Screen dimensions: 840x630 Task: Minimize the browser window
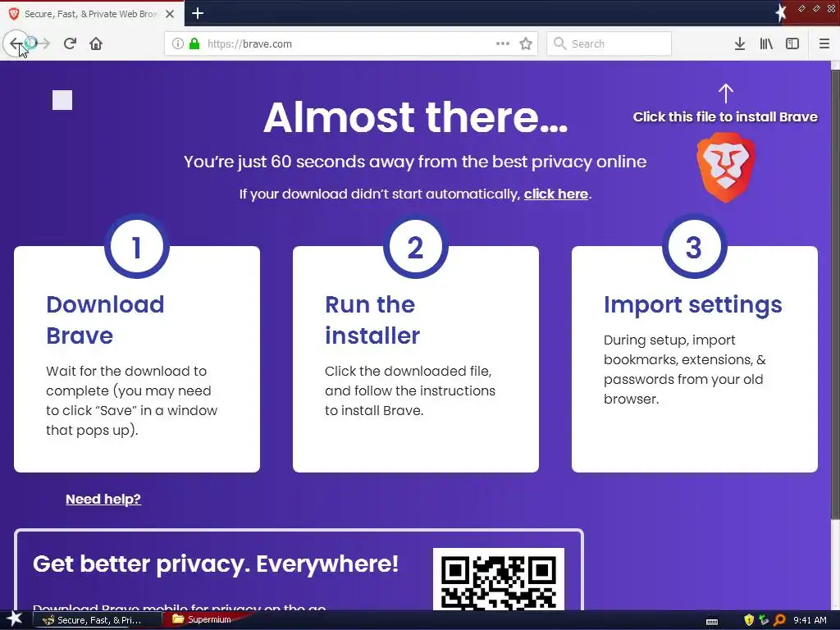click(x=802, y=8)
